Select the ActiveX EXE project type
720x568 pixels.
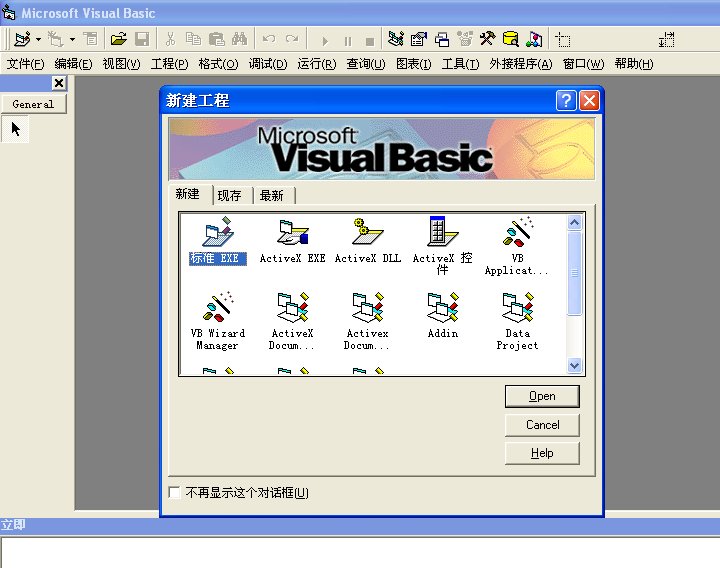pos(292,241)
